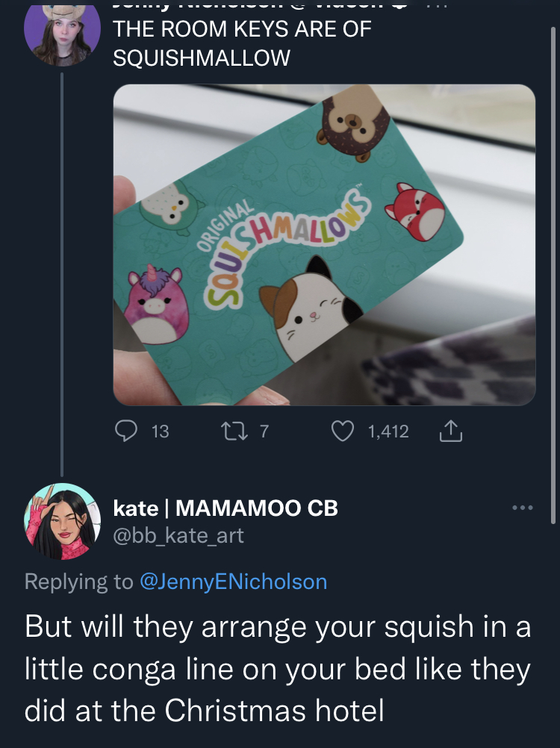Open kate | MAMAMOO CB display name
560x748 pixels.
(225, 508)
